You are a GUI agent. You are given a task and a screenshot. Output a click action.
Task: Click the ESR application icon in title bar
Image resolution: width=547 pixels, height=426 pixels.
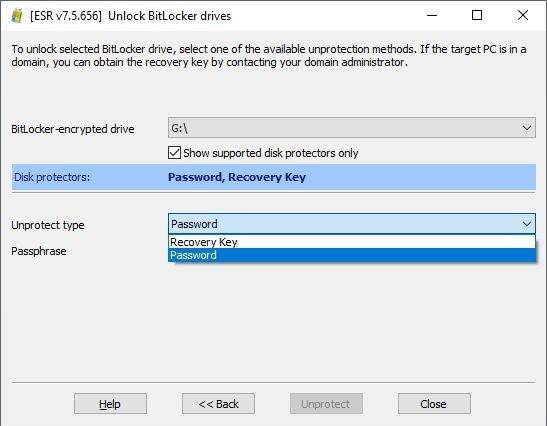[x=17, y=16]
